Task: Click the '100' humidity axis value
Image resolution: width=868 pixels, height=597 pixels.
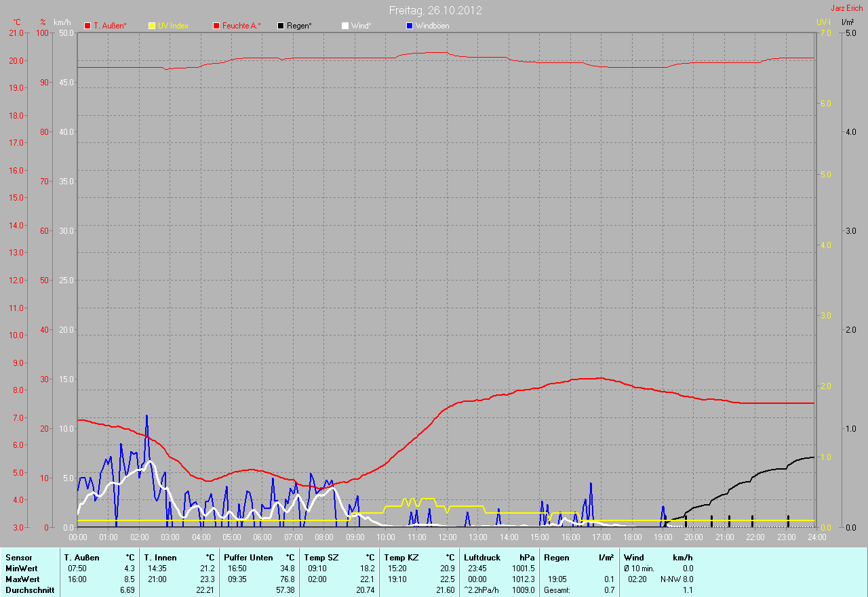Action: point(43,33)
